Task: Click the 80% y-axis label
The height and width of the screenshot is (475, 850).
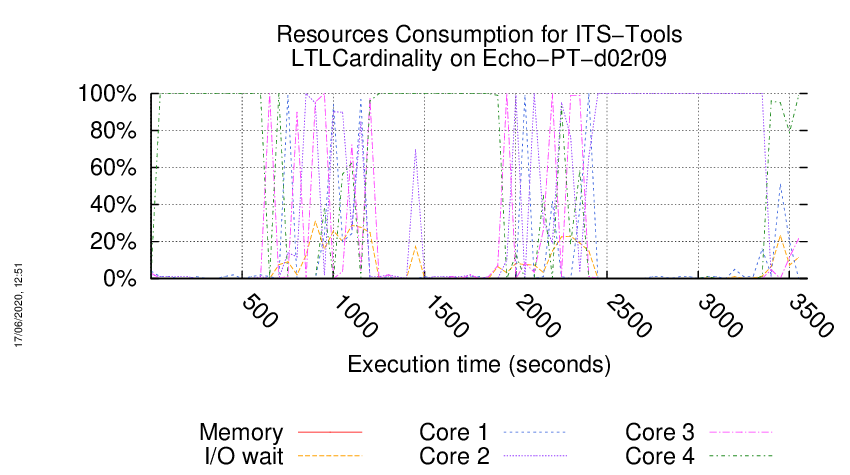Action: [113, 131]
